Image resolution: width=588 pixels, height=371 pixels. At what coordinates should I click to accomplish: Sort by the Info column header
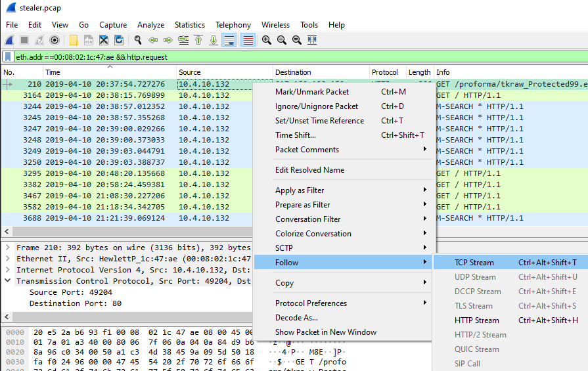tap(510, 72)
